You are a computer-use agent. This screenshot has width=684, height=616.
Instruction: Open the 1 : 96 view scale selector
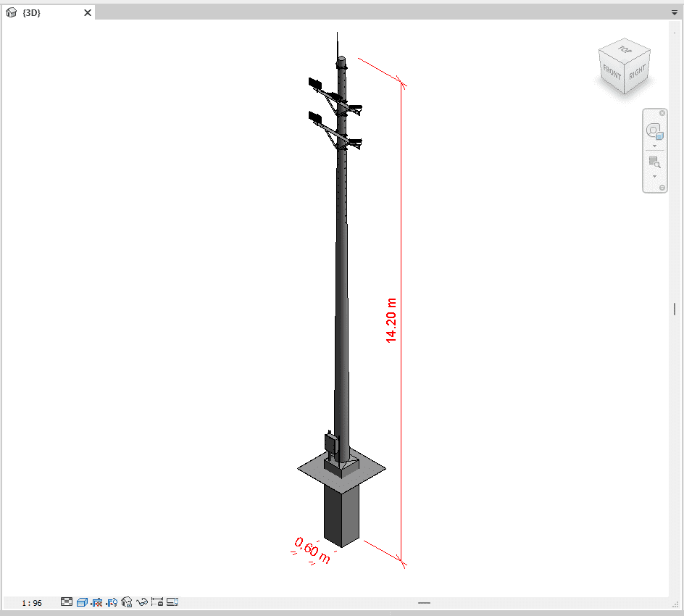tap(32, 602)
